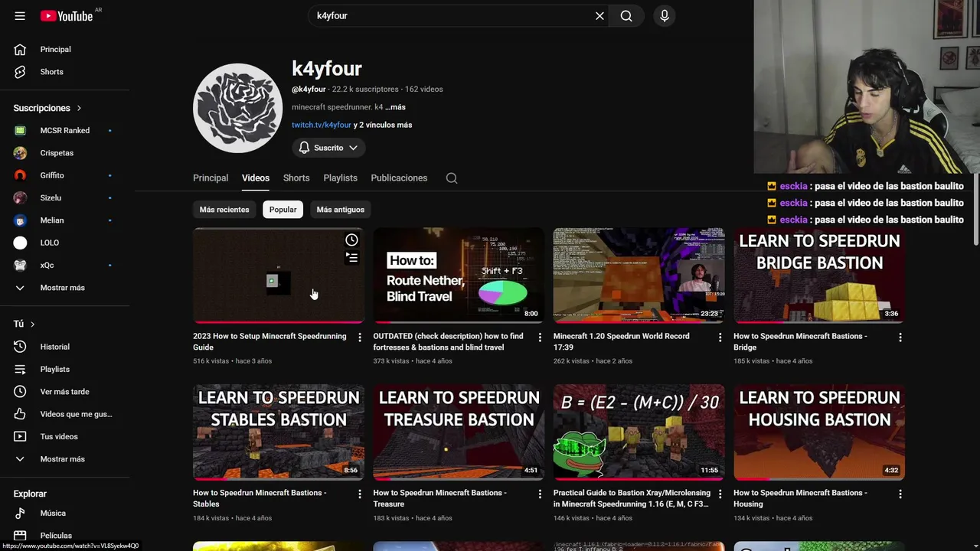Open options for 1.20 World Record video
980x551 pixels.
(x=720, y=337)
